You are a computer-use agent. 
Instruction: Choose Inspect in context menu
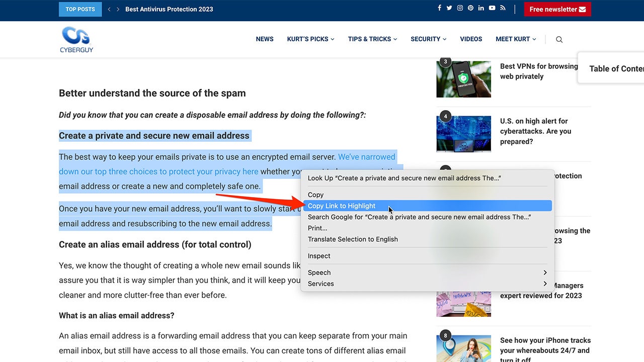(x=428, y=255)
